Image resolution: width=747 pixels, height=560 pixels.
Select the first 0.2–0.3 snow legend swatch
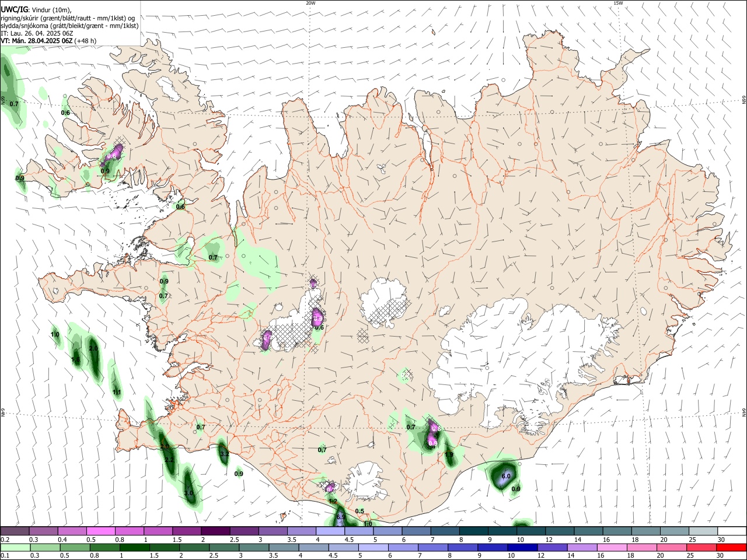15,531
